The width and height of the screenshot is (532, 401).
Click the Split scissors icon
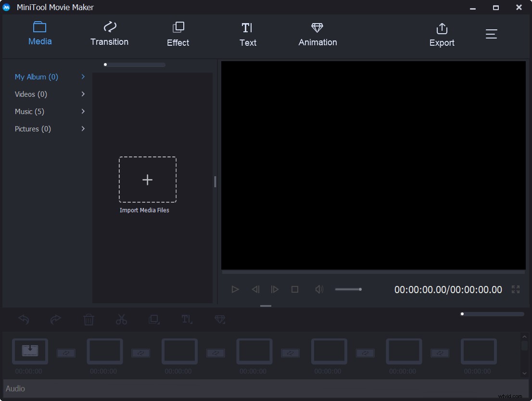click(121, 319)
